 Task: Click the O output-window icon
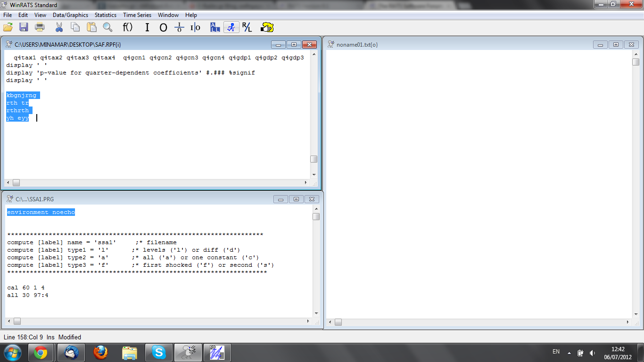coord(163,27)
